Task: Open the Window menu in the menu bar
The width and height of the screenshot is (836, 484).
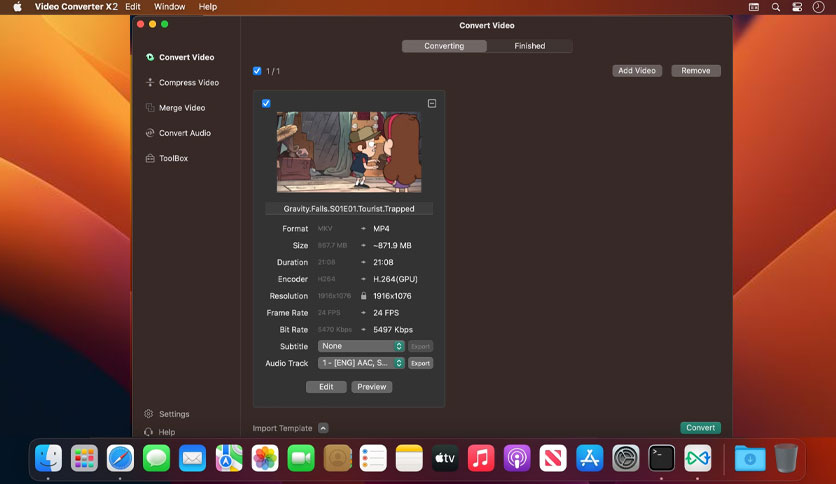Action: 170,7
